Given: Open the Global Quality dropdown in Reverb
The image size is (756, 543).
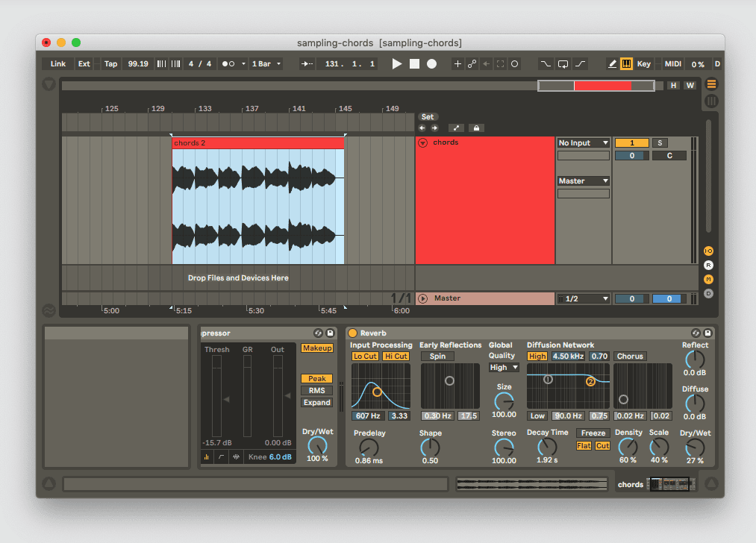Looking at the screenshot, I should (503, 367).
